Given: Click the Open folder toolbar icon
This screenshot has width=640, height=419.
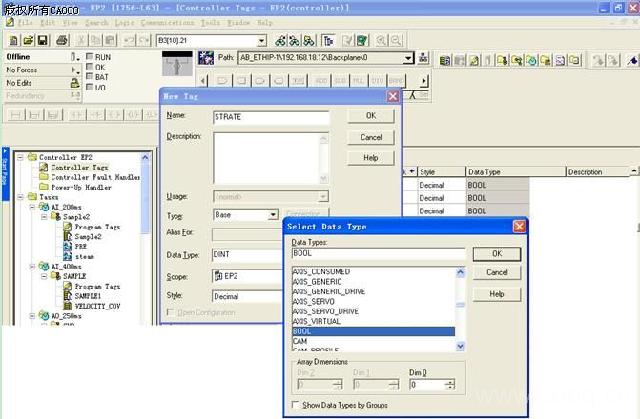Looking at the screenshot, I should point(28,40).
